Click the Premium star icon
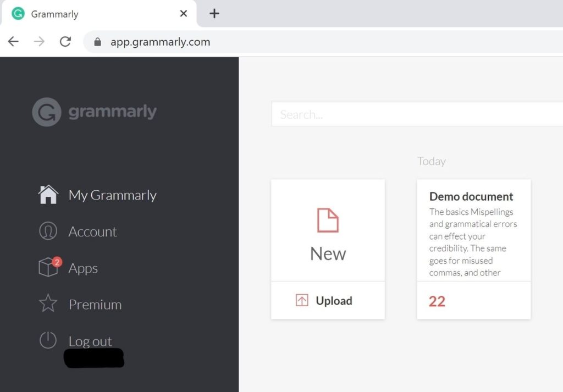This screenshot has height=392, width=563. pyautogui.click(x=48, y=303)
